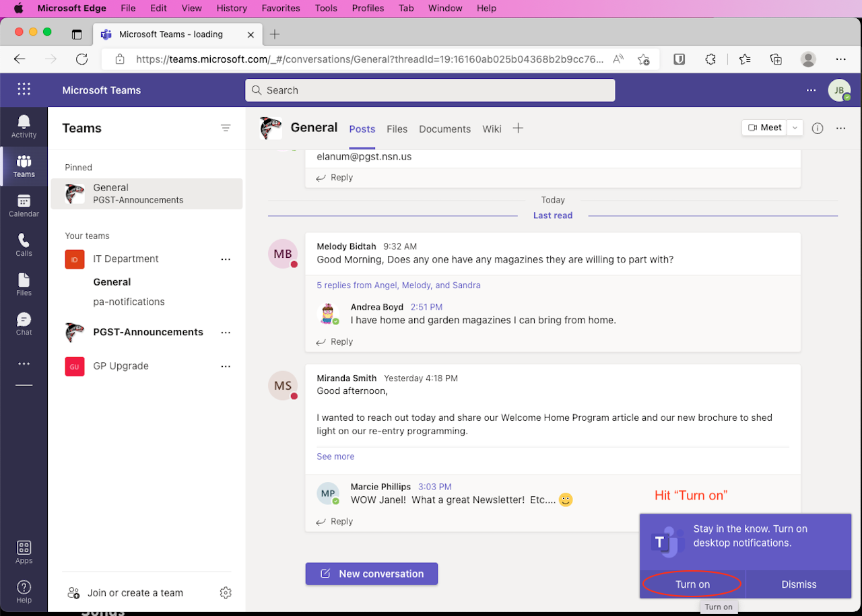The image size is (862, 616).
Task: Reply to Miranda Smith's thread
Action: coord(335,522)
